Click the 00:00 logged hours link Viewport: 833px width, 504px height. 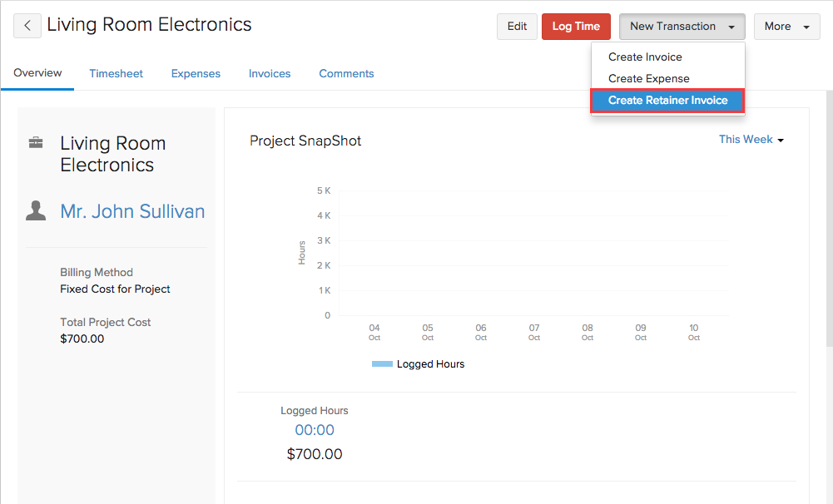pyautogui.click(x=315, y=430)
